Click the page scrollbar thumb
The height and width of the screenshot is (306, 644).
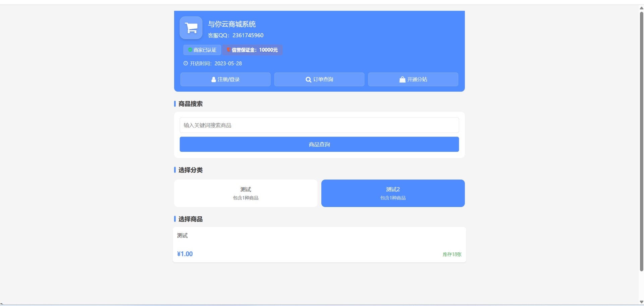tap(641, 141)
